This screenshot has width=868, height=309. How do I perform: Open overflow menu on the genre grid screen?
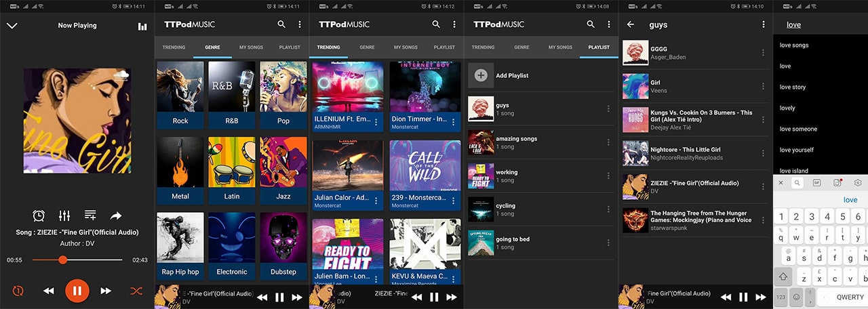[x=300, y=24]
